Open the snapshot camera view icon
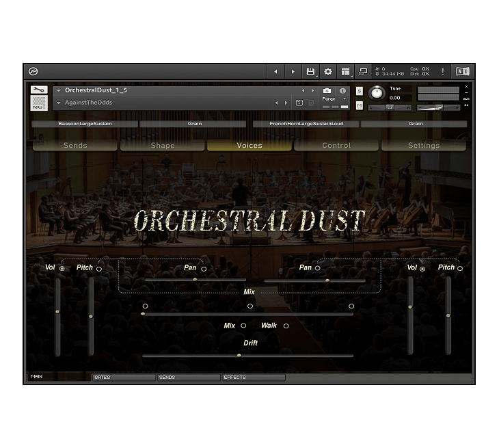 click(x=327, y=91)
